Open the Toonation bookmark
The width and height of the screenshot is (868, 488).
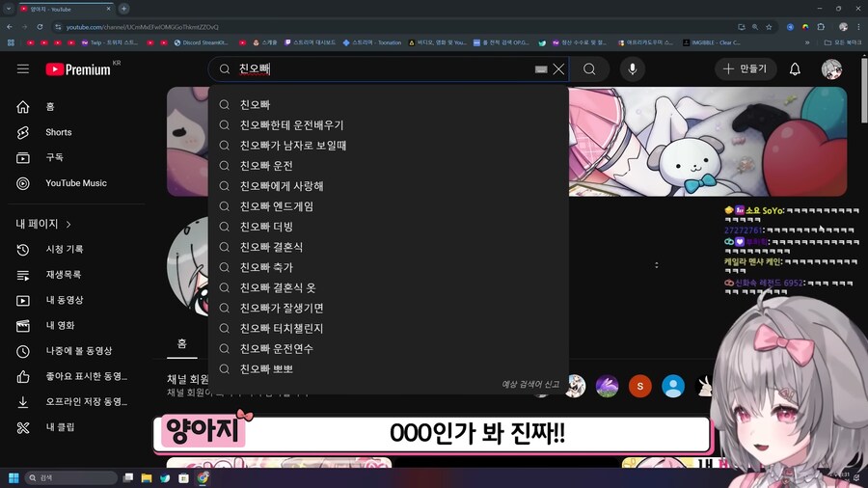click(372, 42)
